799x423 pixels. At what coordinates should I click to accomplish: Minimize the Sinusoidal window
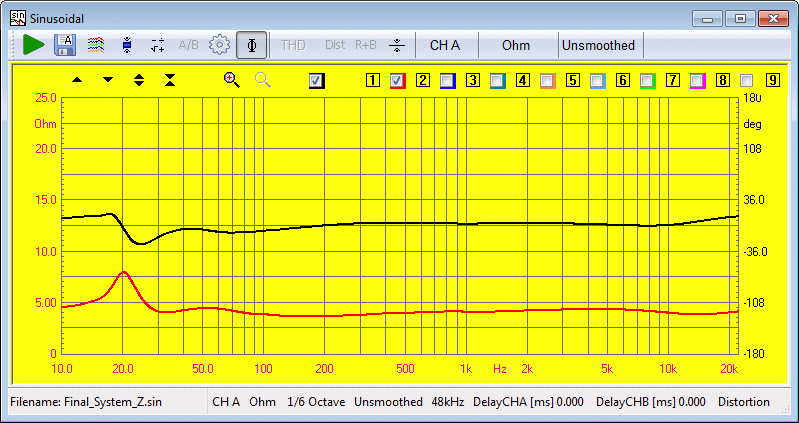pyautogui.click(x=708, y=19)
